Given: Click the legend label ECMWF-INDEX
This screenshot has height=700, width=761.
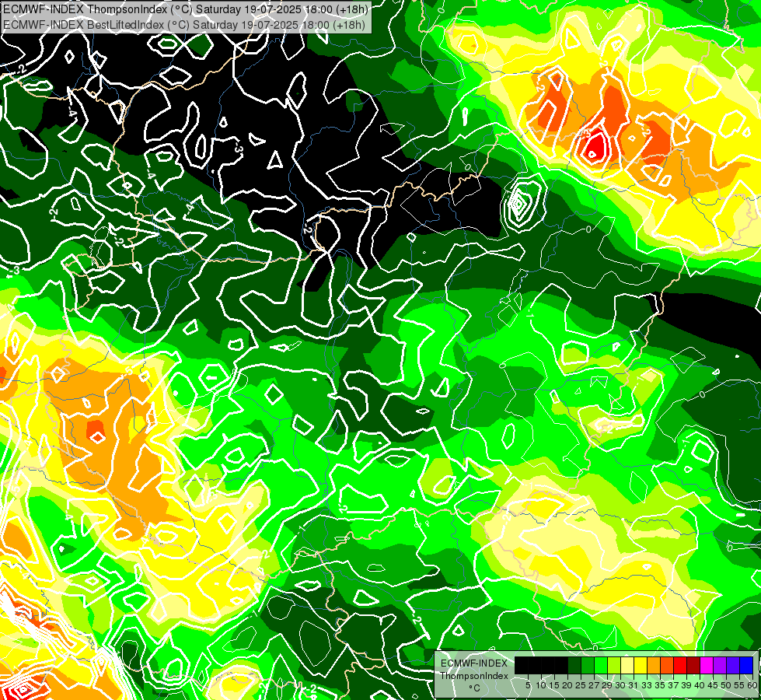Looking at the screenshot, I should [x=474, y=663].
